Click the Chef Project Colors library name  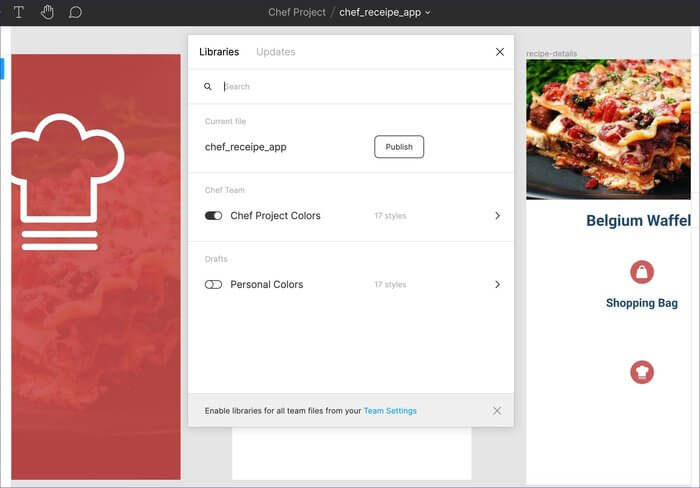click(275, 216)
